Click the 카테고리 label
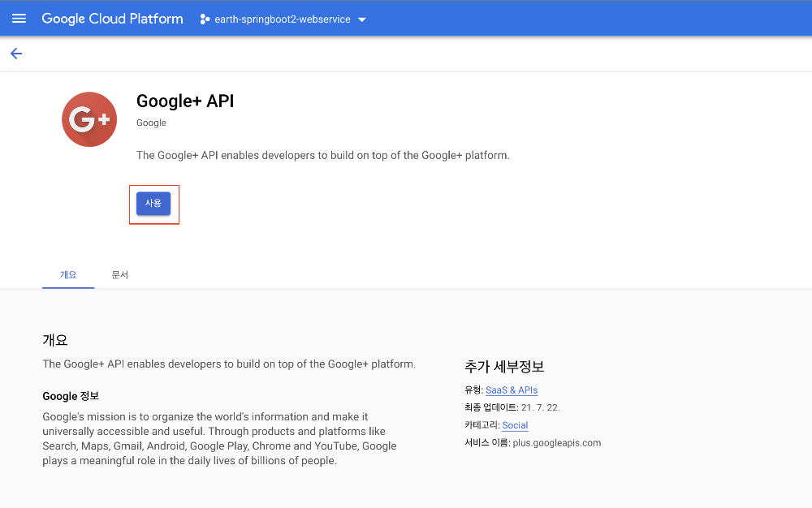The height and width of the screenshot is (508, 812). point(482,425)
